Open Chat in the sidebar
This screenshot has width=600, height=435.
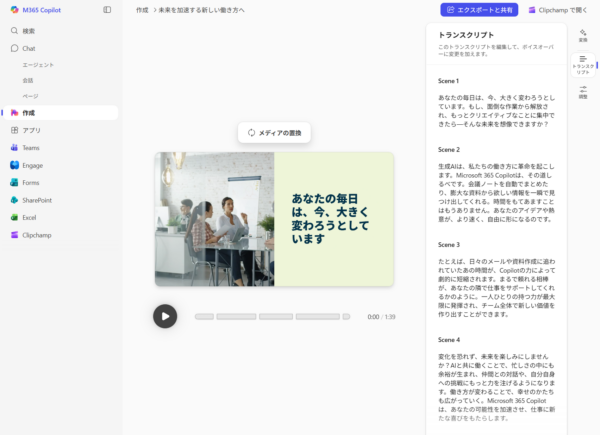click(x=29, y=48)
